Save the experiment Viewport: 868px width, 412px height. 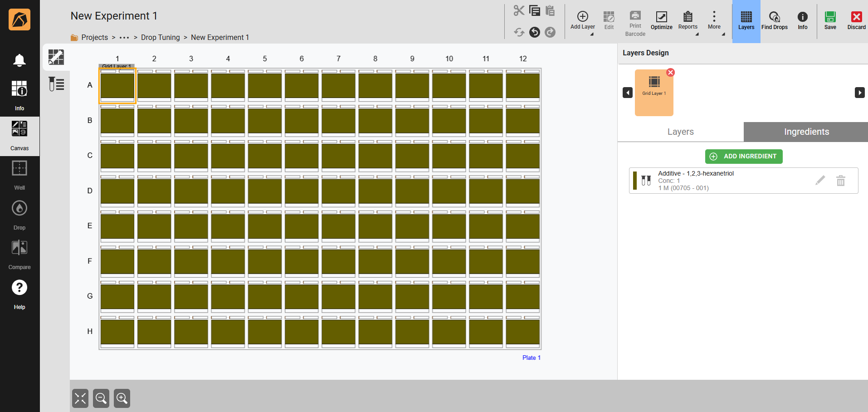[830, 21]
